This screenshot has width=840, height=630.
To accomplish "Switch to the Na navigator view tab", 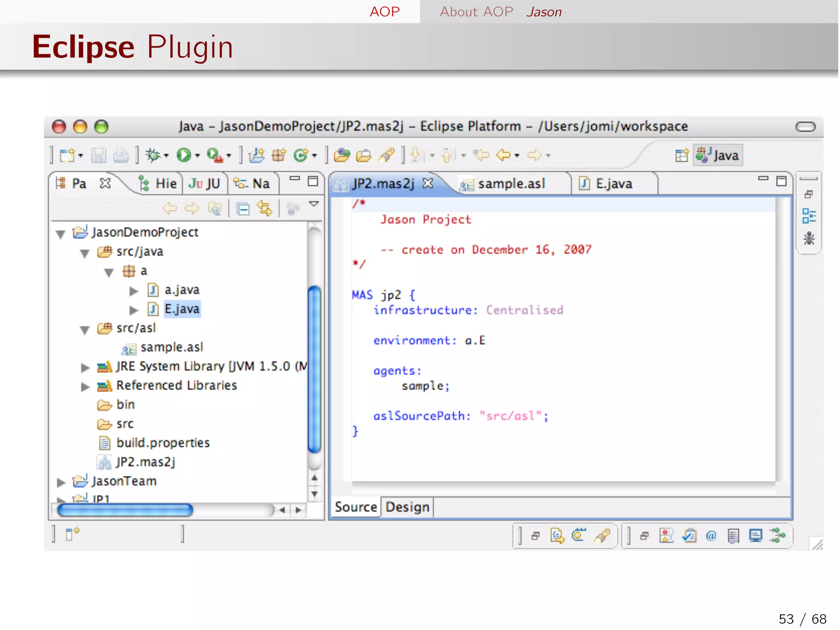I will pos(252,184).
